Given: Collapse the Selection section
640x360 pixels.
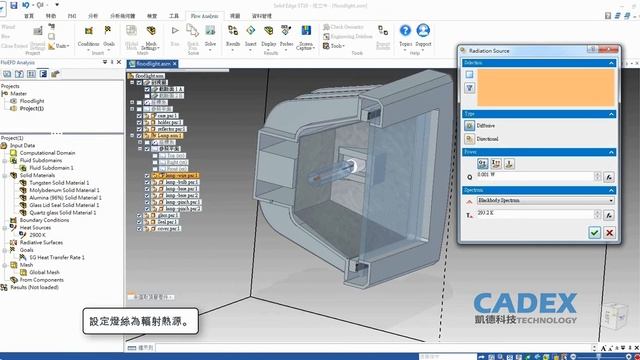Looking at the screenshot, I should click(x=611, y=63).
